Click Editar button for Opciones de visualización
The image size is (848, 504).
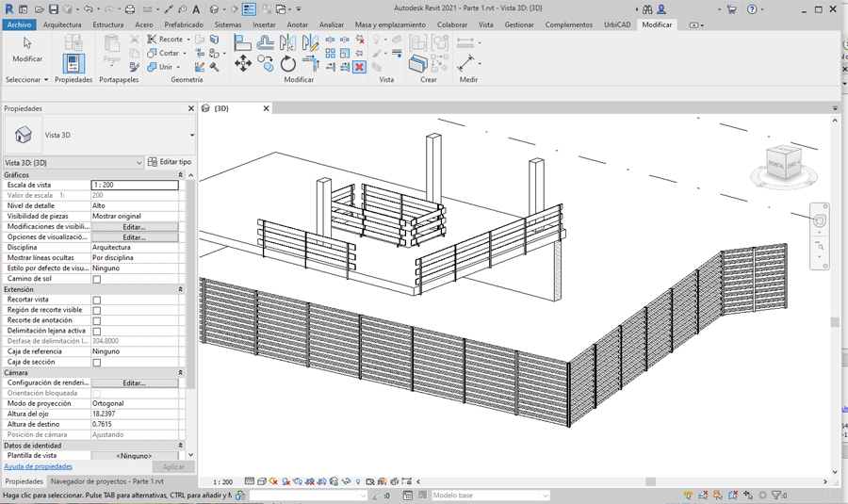pyautogui.click(x=134, y=237)
